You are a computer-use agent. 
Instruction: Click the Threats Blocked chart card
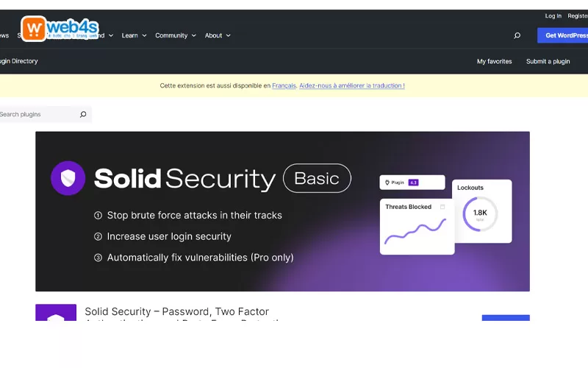coord(417,227)
